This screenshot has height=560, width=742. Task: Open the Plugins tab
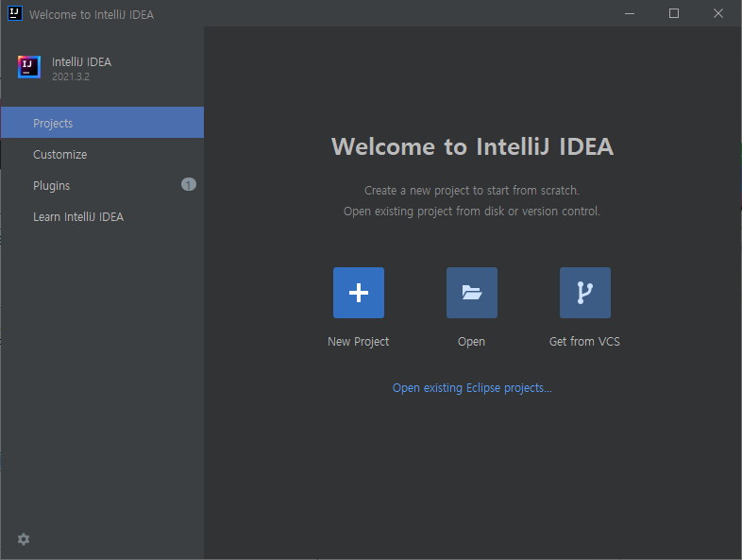point(102,185)
